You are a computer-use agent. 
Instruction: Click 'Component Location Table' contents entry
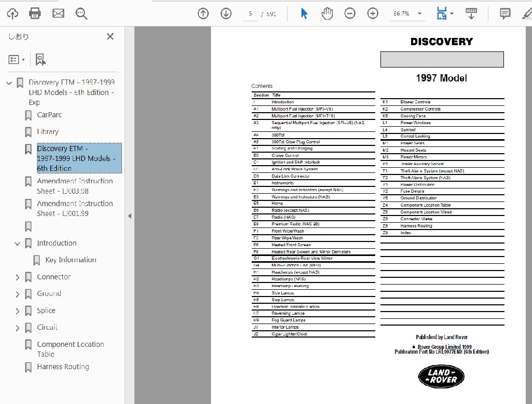coord(426,205)
